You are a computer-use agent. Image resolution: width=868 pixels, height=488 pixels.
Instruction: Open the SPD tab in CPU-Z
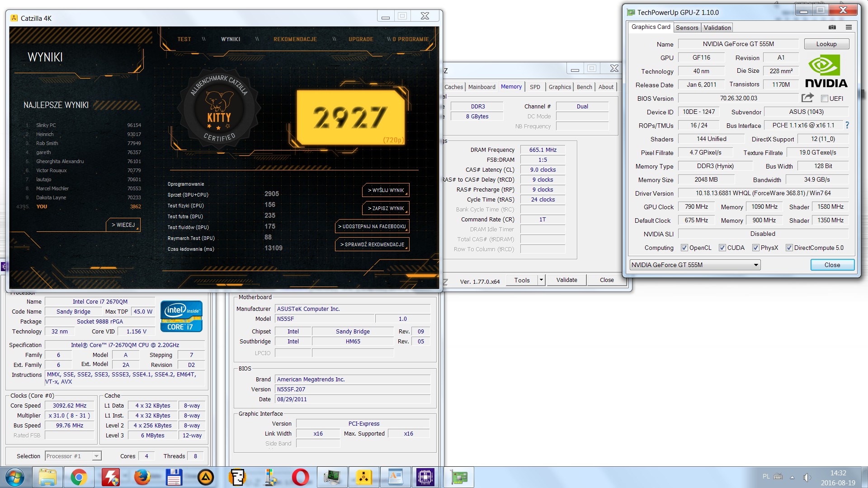coord(535,87)
